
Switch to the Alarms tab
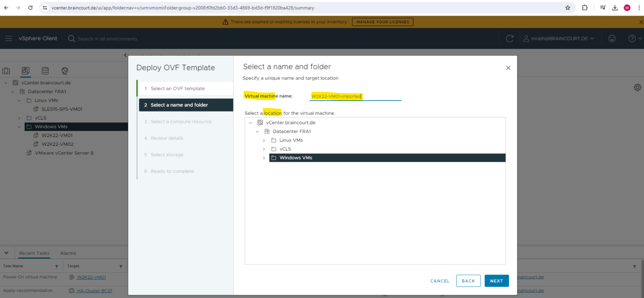(68, 253)
